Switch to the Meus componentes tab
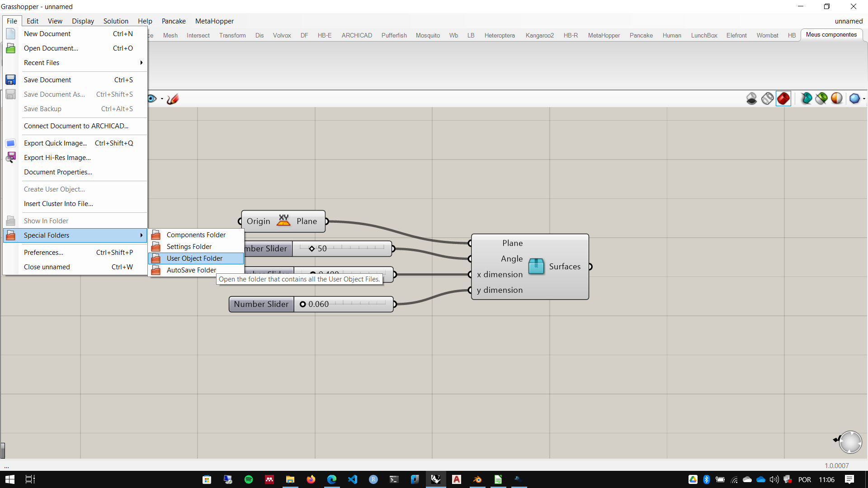 click(x=831, y=35)
